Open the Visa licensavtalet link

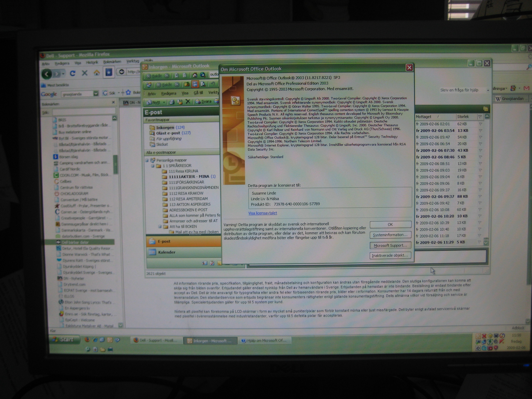click(262, 213)
